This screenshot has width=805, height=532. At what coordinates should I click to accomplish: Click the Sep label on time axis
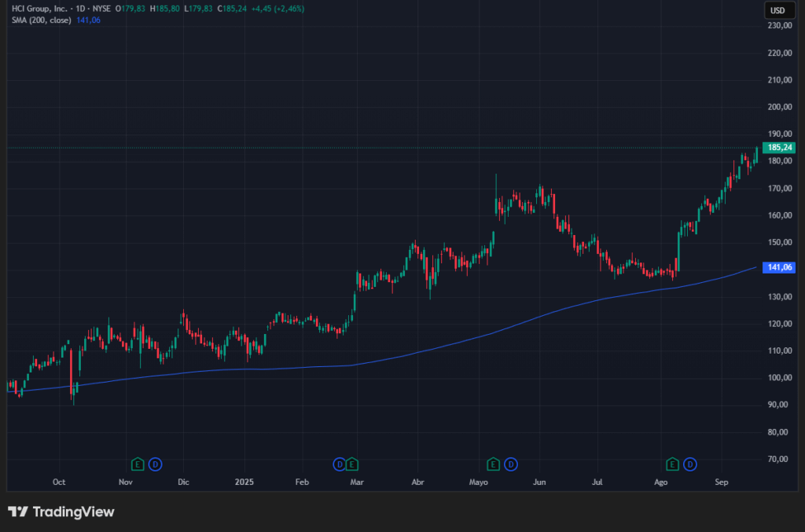(722, 481)
